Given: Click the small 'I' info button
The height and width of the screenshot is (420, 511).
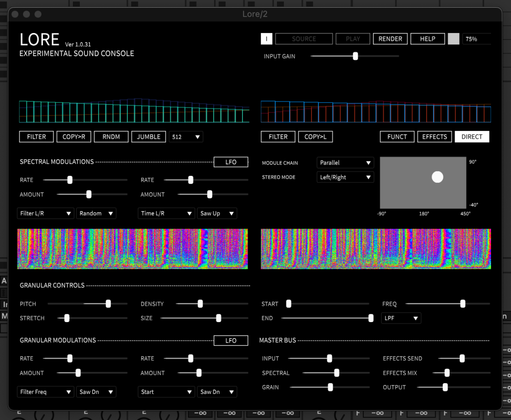Looking at the screenshot, I should tap(266, 39).
